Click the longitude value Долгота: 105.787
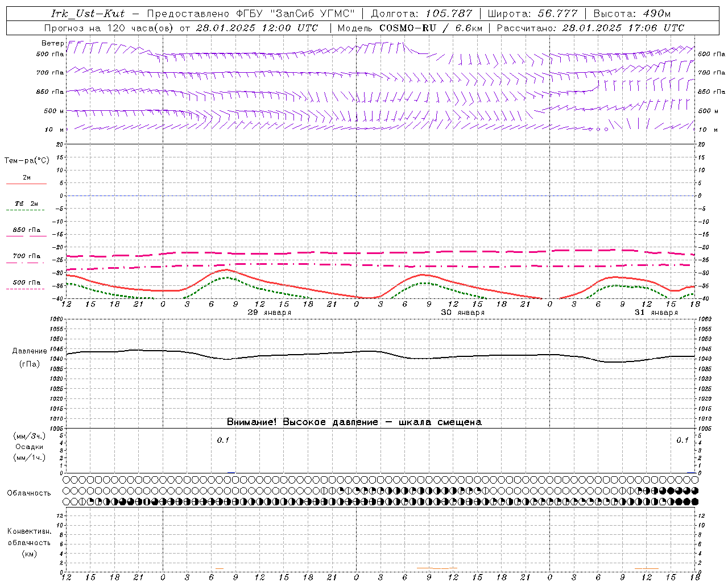Image resolution: width=728 pixels, height=582 pixels. pyautogui.click(x=421, y=14)
